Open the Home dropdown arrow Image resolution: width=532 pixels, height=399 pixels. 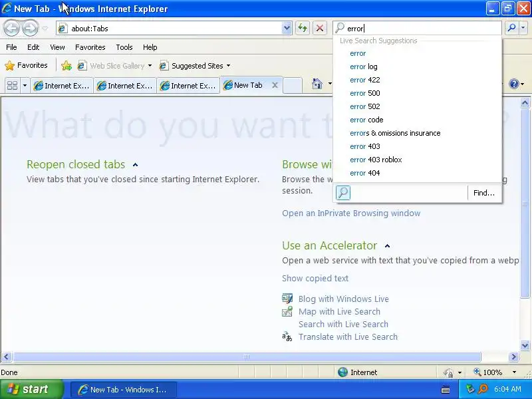[x=329, y=84]
